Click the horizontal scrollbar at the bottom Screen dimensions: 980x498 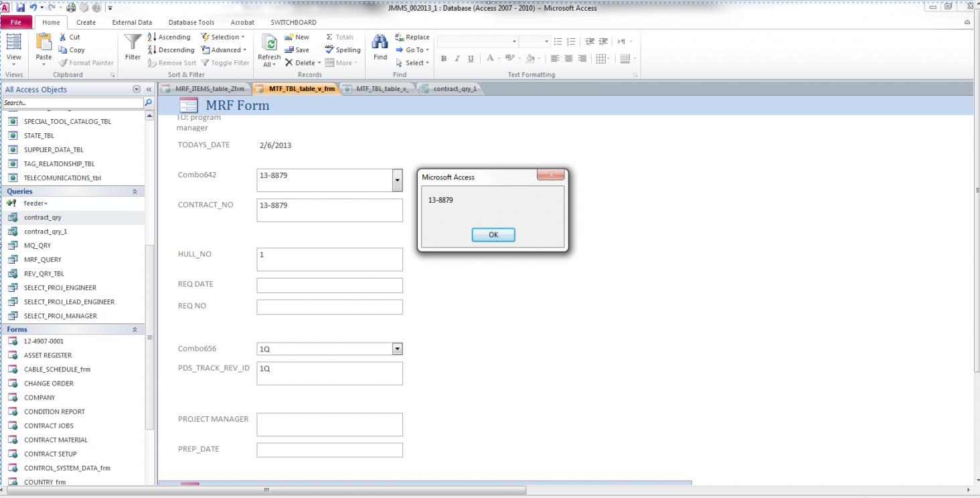266,490
